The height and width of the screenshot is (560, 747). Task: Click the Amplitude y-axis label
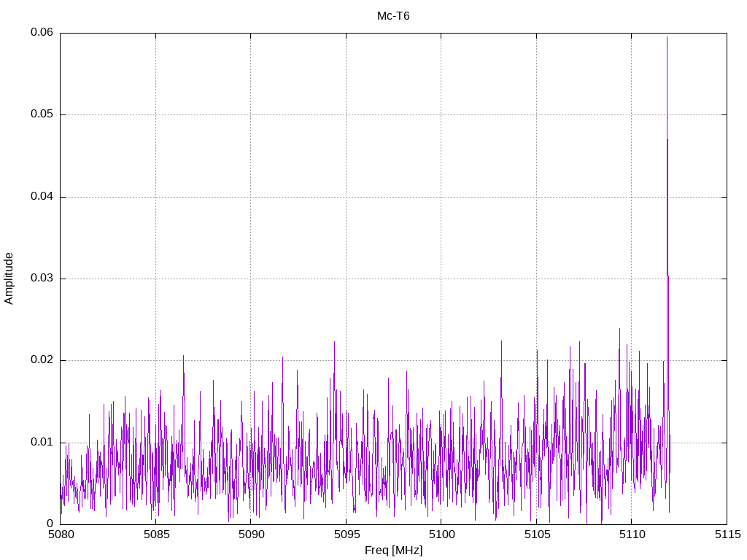coord(9,279)
